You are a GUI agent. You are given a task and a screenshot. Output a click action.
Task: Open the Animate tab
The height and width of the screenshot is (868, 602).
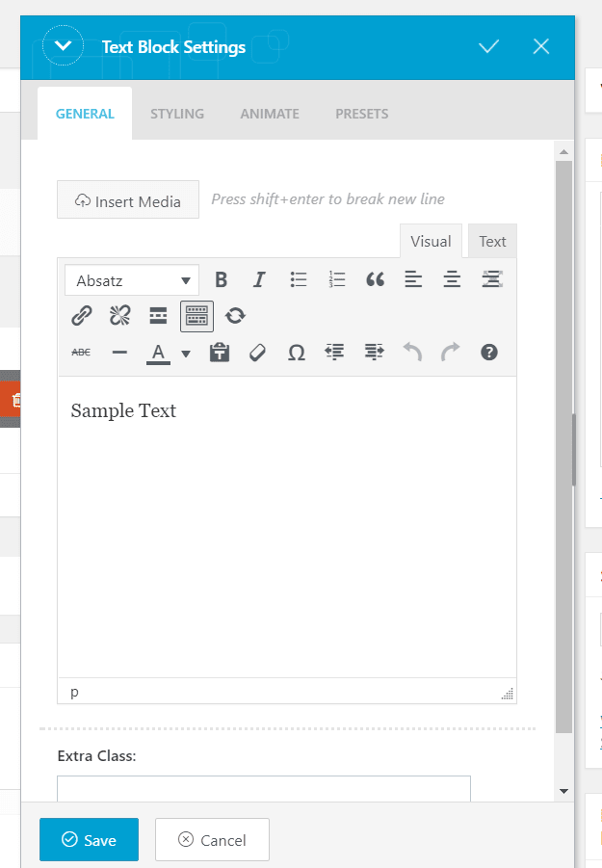(x=270, y=114)
